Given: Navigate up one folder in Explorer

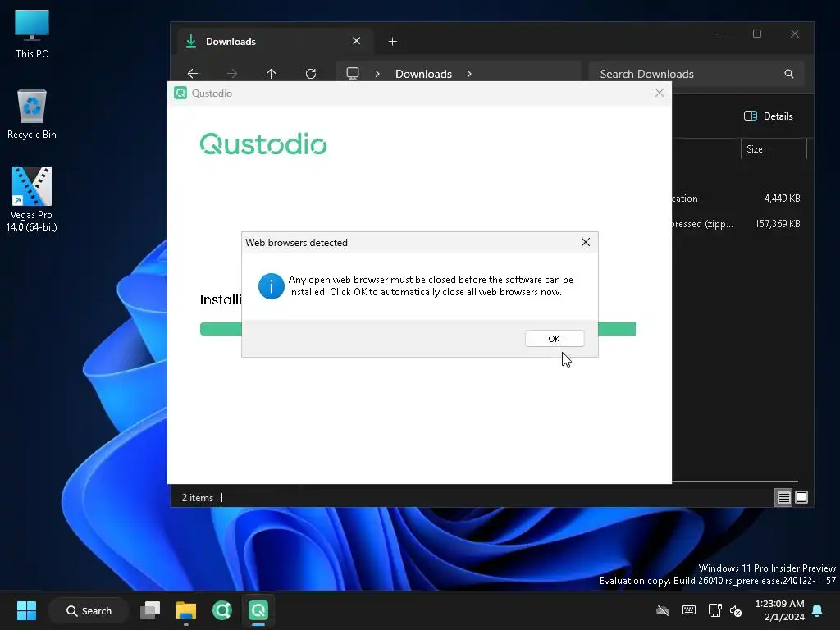Looking at the screenshot, I should (271, 73).
